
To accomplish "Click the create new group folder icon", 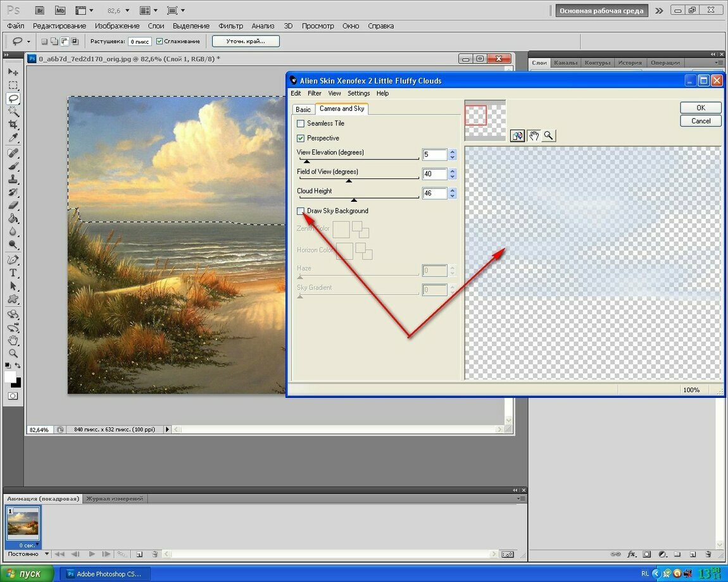I will (x=677, y=554).
